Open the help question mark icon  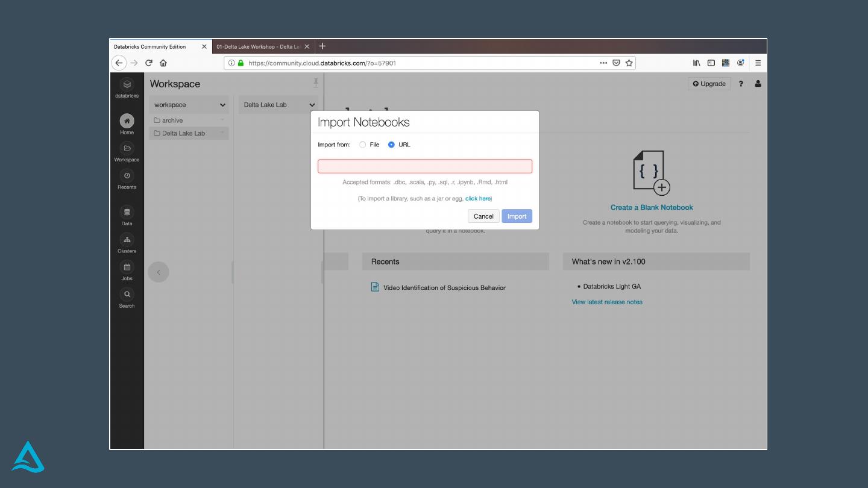(741, 84)
